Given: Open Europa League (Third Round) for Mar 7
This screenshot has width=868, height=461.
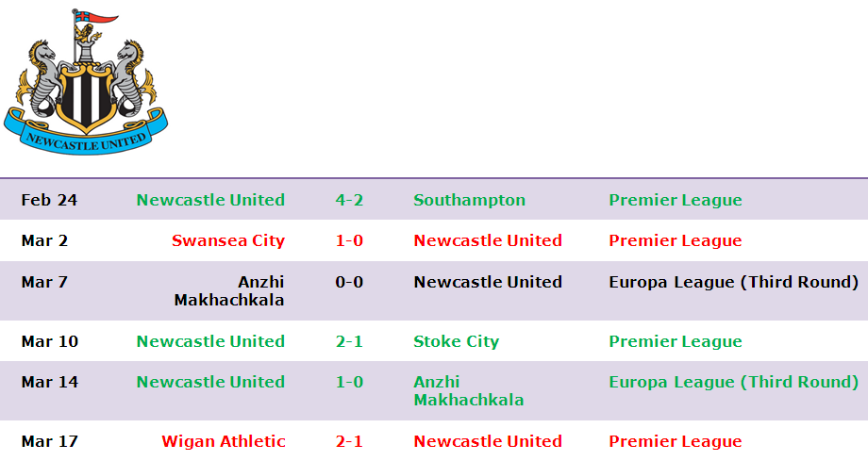Looking at the screenshot, I should pos(733,282).
